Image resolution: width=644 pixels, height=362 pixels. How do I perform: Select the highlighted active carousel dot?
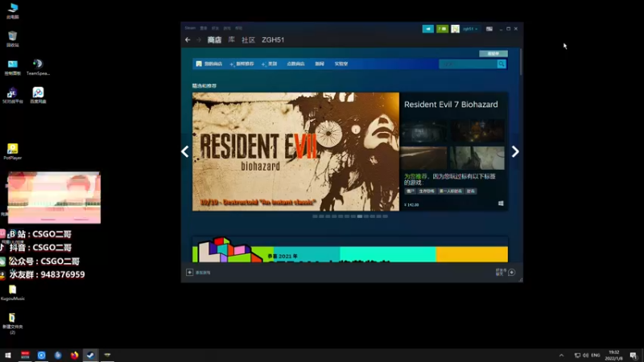click(x=360, y=216)
